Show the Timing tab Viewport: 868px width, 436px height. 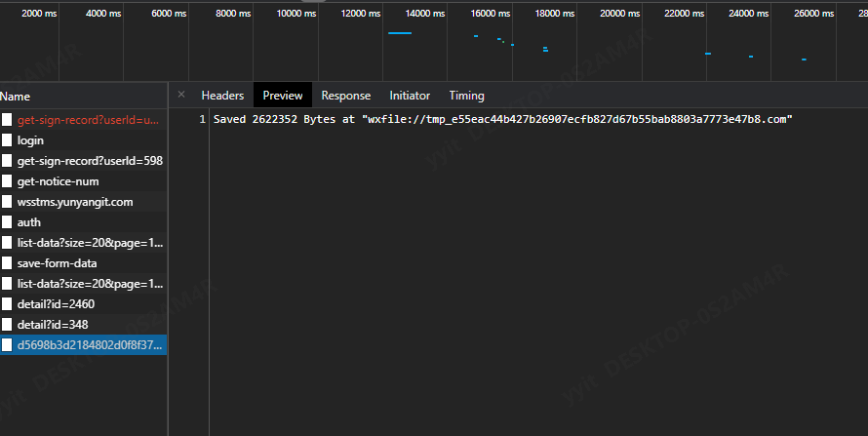pyautogui.click(x=466, y=96)
